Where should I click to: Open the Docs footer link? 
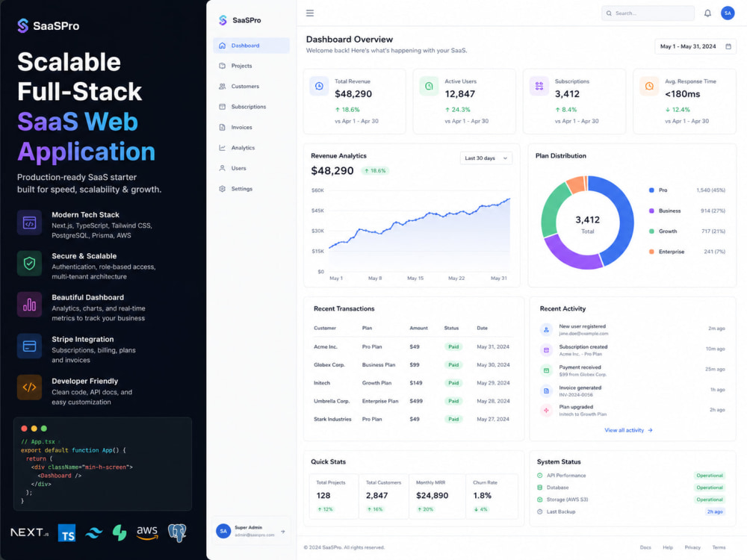645,547
